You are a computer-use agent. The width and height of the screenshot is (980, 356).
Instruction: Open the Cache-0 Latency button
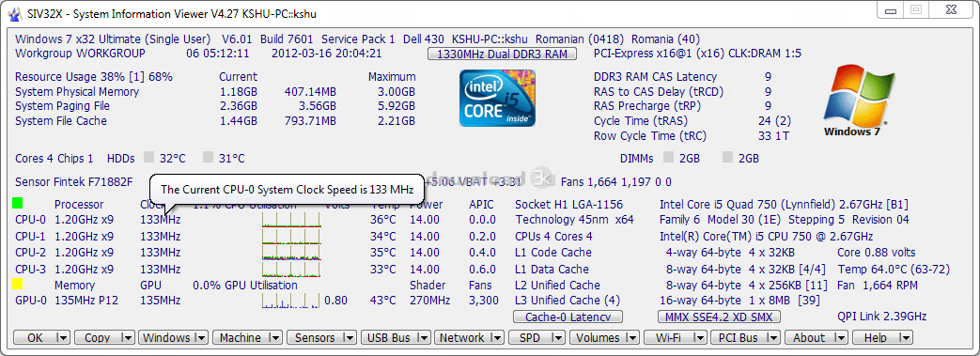coord(568,317)
